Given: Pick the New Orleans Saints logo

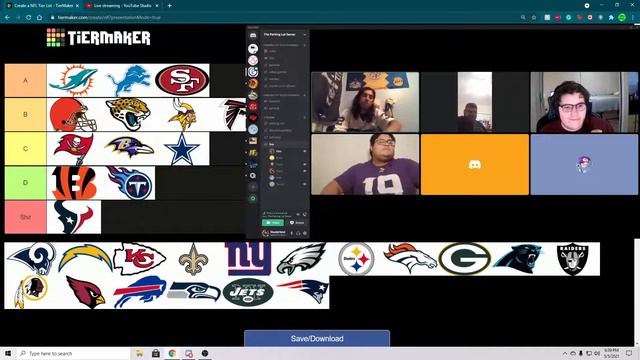Looking at the screenshot, I should [193, 259].
